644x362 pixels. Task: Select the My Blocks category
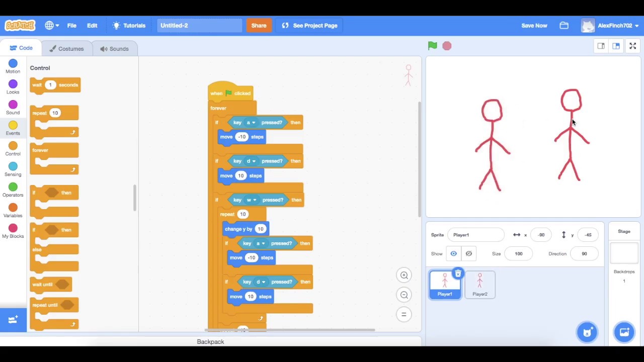point(13,231)
